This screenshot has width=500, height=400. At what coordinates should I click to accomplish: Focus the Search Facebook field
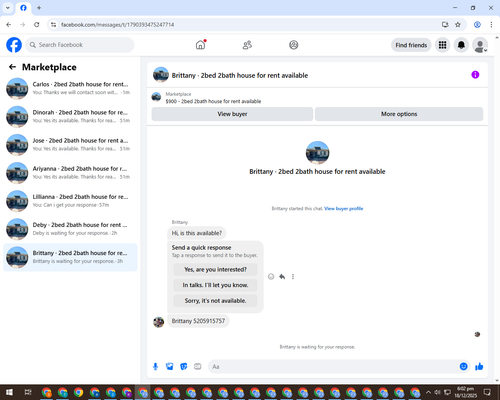click(x=80, y=45)
